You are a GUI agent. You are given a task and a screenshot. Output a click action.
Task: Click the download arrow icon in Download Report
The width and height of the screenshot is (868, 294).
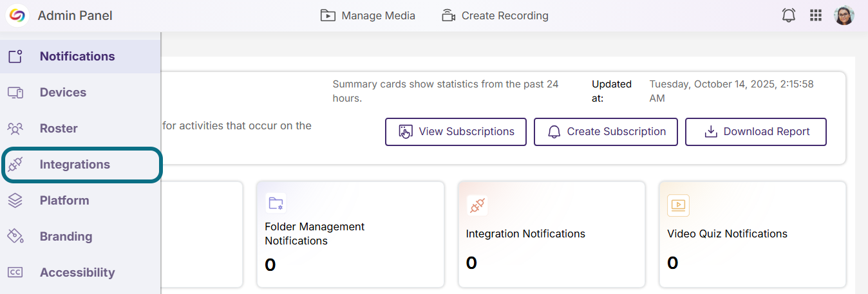pyautogui.click(x=711, y=132)
